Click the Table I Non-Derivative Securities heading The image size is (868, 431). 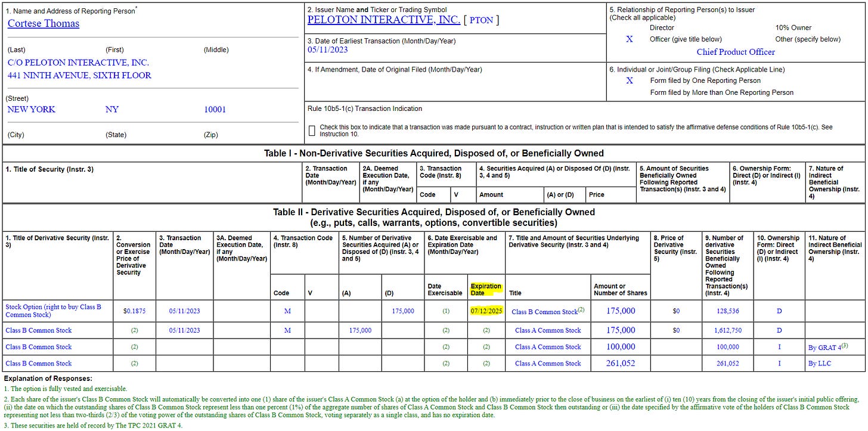point(434,153)
